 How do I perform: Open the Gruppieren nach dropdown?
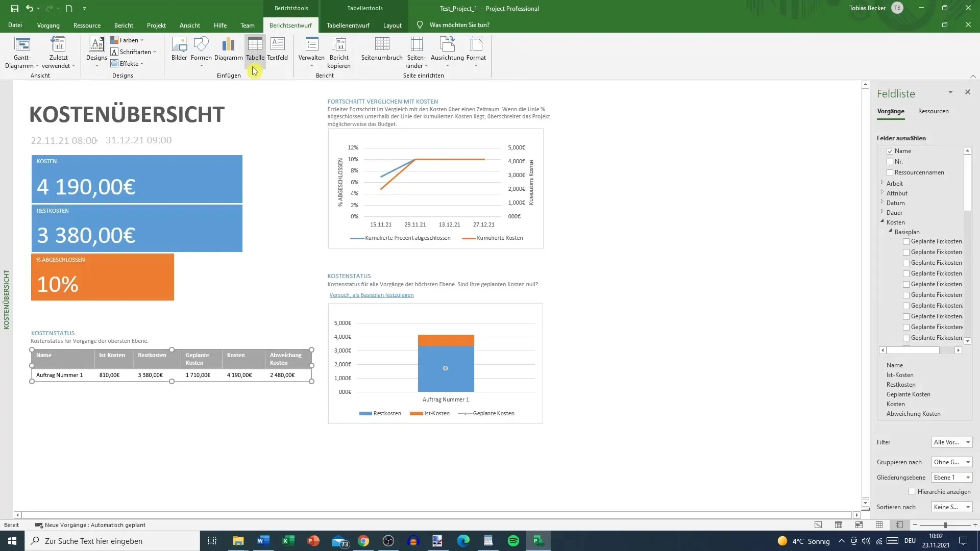(x=951, y=462)
